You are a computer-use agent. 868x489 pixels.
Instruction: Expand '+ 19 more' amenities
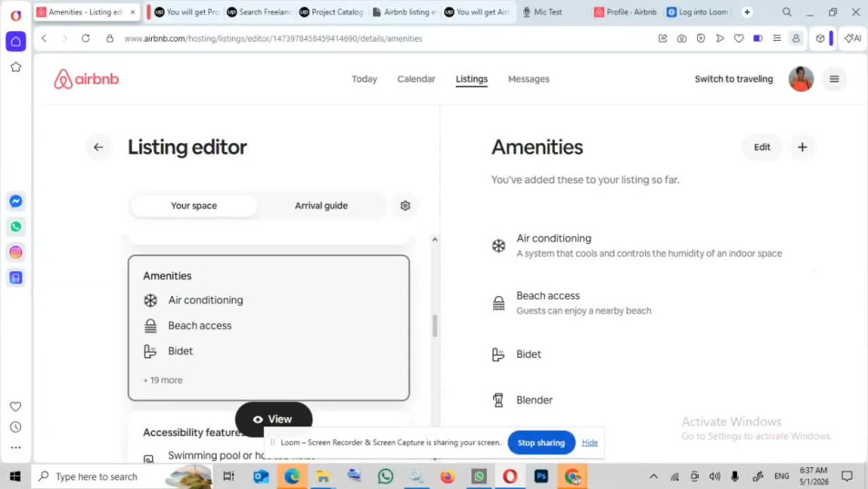point(163,380)
